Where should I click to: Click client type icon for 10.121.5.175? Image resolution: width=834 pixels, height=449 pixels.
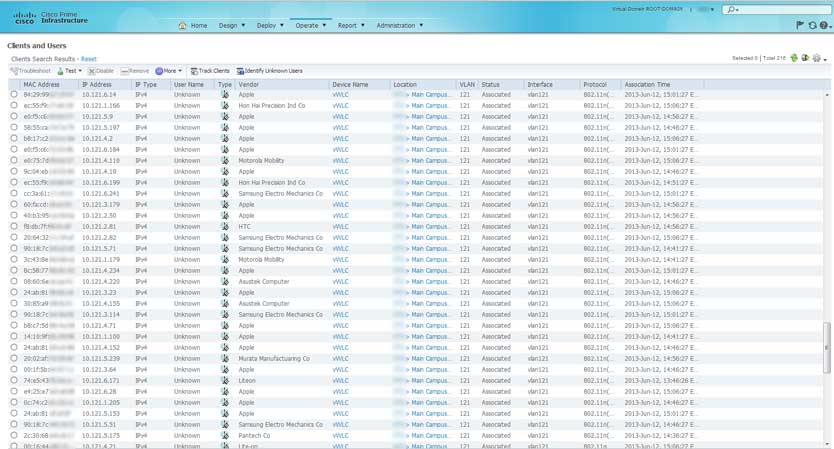[225, 435]
